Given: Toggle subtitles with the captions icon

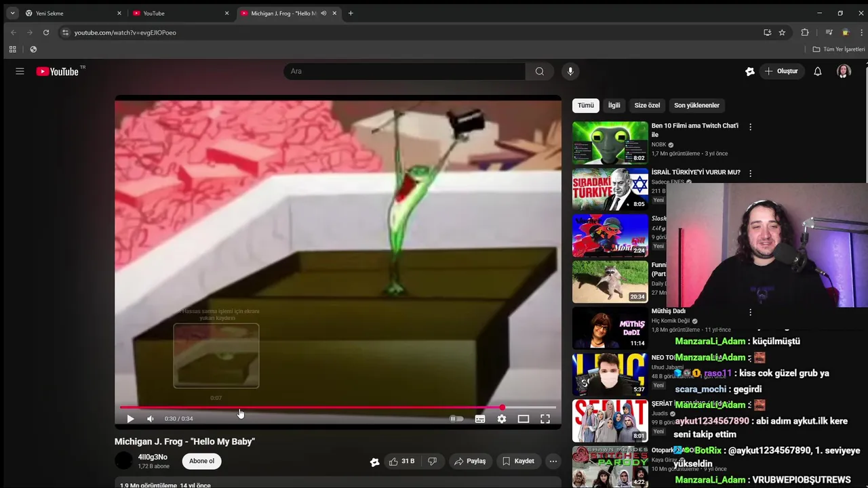Looking at the screenshot, I should 480,419.
